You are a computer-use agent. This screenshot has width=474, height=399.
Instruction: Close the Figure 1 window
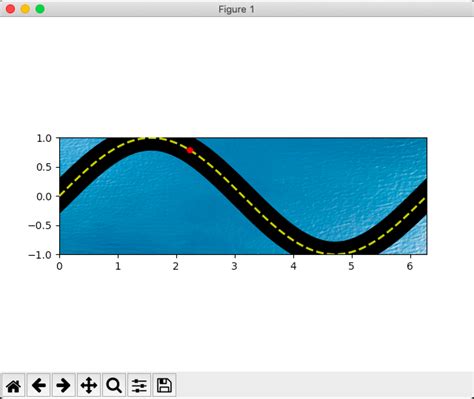tap(10, 9)
